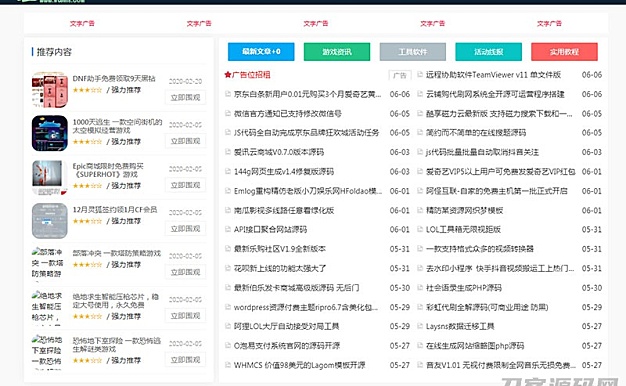Click document icon beside 简约而不简单 article

pos(420,133)
